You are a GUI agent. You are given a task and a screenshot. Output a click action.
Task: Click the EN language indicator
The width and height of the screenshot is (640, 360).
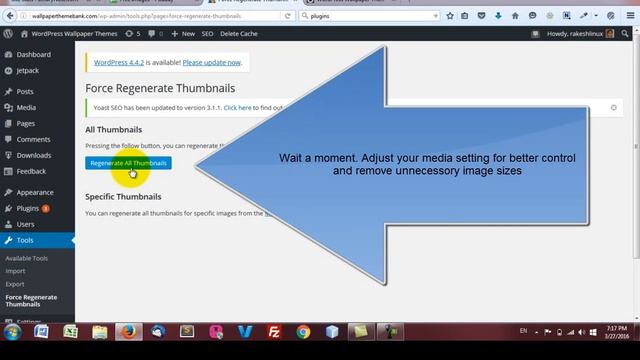[x=524, y=331]
